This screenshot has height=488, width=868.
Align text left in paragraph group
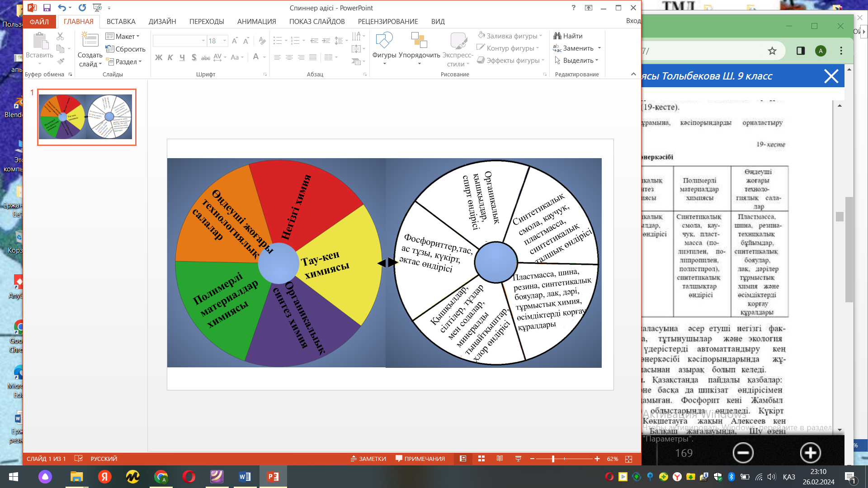point(277,57)
